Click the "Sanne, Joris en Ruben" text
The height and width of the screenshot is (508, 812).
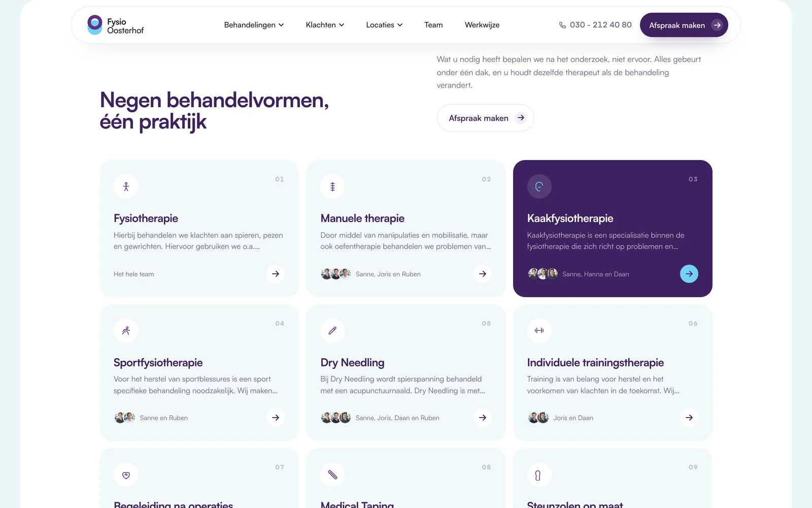[388, 274]
